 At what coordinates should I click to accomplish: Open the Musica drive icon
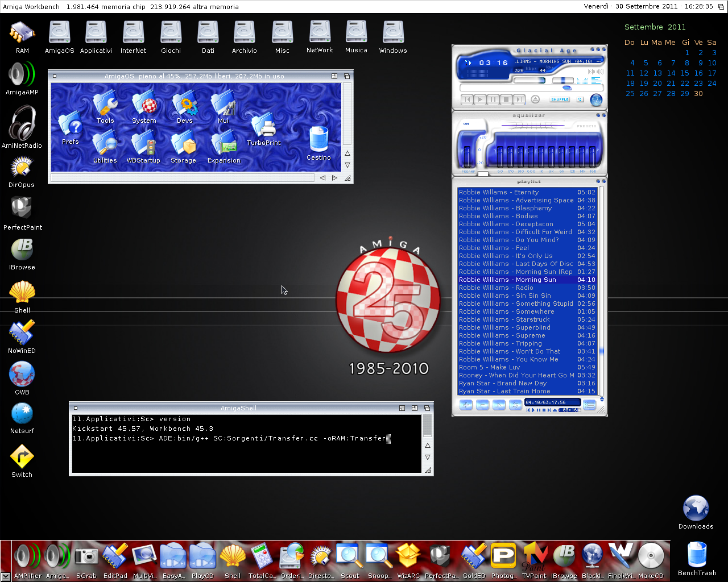tap(356, 33)
